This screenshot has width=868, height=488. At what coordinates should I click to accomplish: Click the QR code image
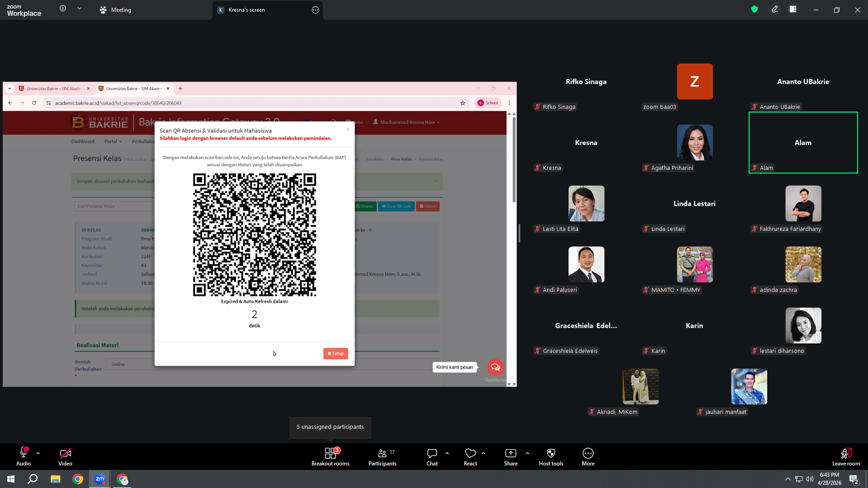tap(255, 235)
